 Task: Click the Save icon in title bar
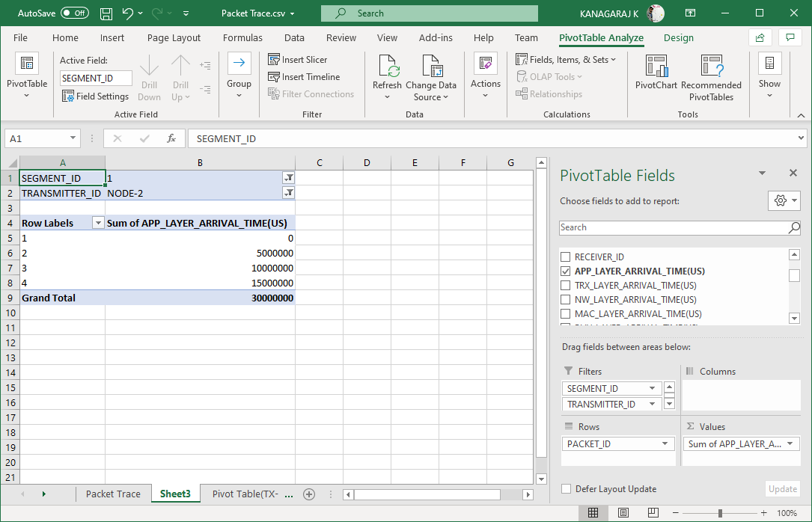point(106,13)
